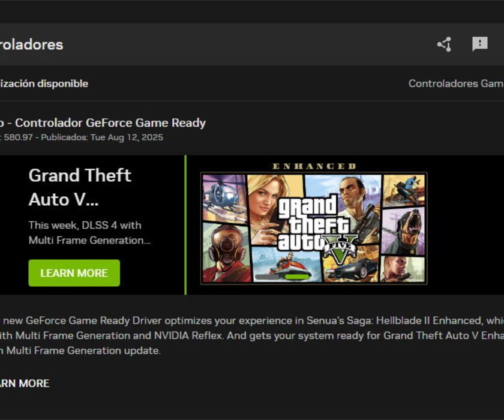Click the ENHANCED label above banner
504x420 pixels.
[314, 166]
